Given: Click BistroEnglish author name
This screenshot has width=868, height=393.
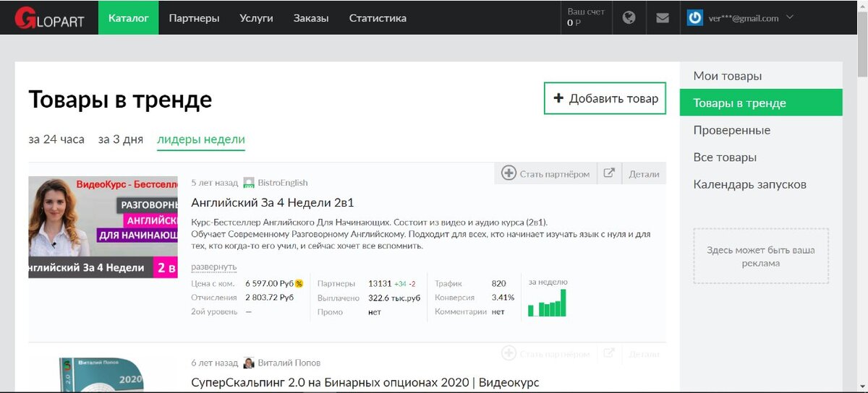Looking at the screenshot, I should click(283, 183).
